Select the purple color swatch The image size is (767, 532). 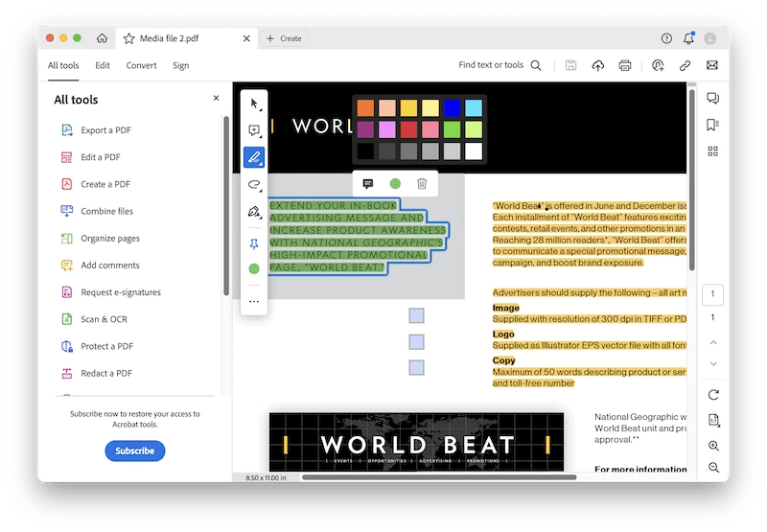coord(365,129)
